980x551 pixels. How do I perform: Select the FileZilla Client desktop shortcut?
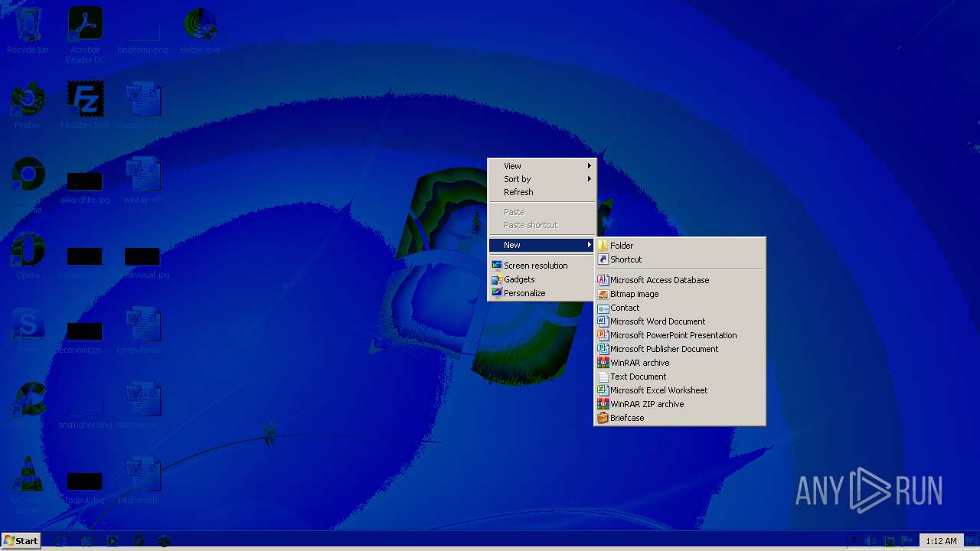click(x=85, y=106)
